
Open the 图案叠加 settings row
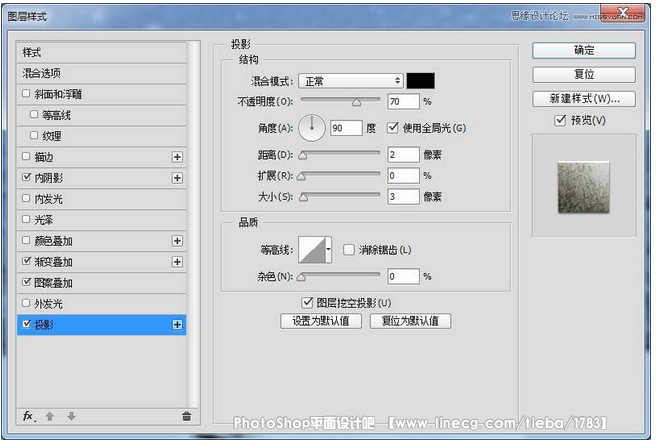coord(101,283)
